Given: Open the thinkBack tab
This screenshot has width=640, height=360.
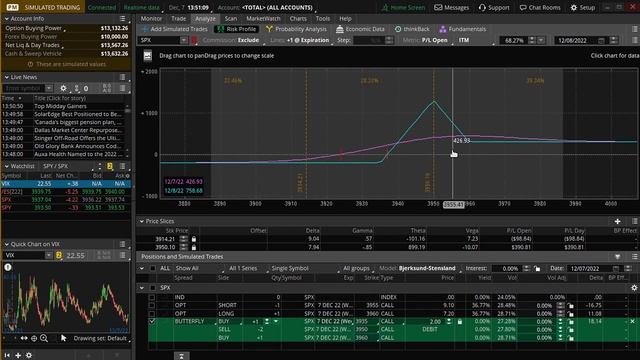Looking at the screenshot, I should 412,29.
